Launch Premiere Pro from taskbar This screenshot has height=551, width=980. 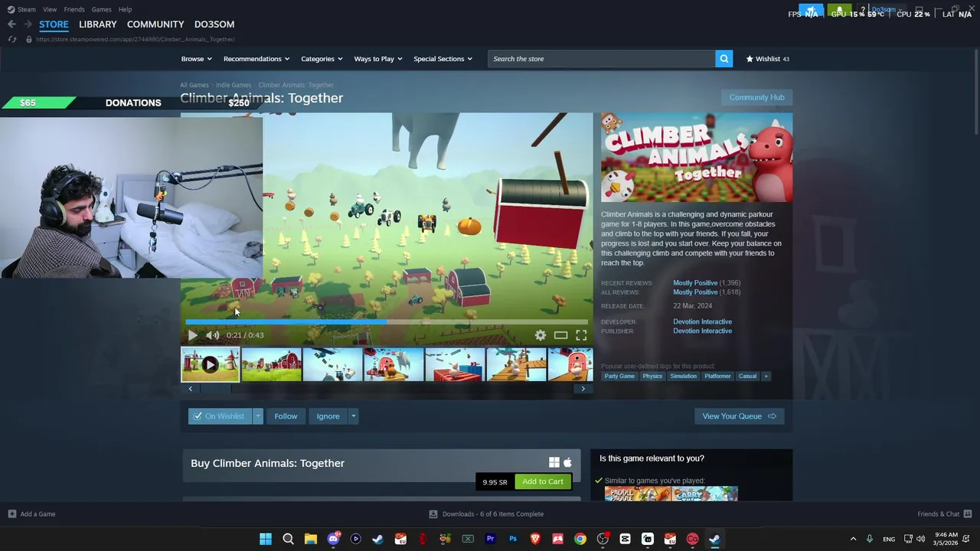coord(491,539)
